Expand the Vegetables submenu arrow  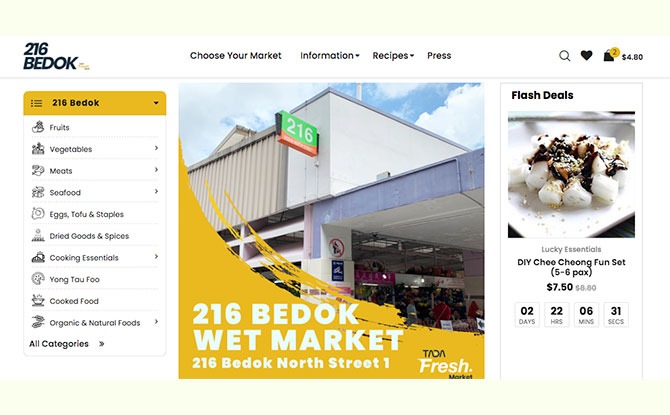tap(156, 148)
